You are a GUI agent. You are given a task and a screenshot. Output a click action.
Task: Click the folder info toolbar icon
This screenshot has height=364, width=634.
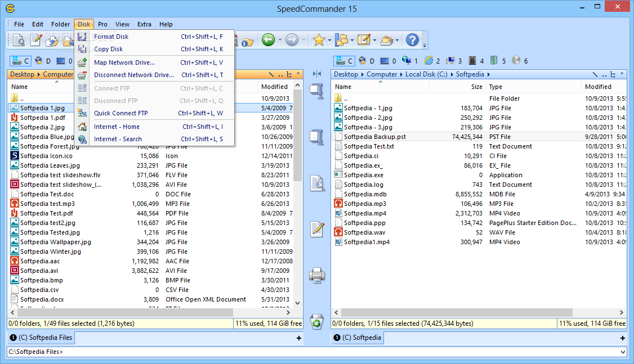[x=247, y=42]
